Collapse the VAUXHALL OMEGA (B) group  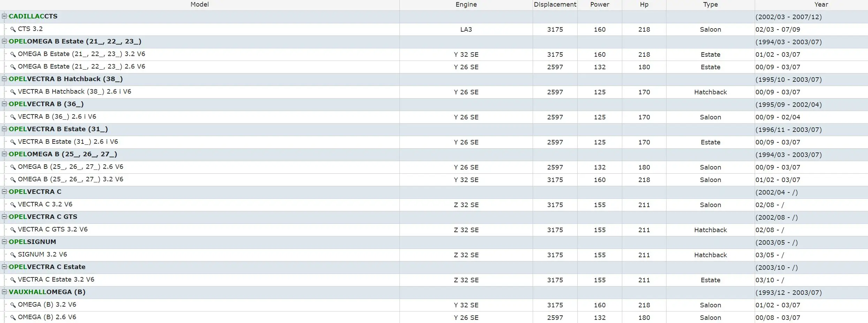[5, 292]
